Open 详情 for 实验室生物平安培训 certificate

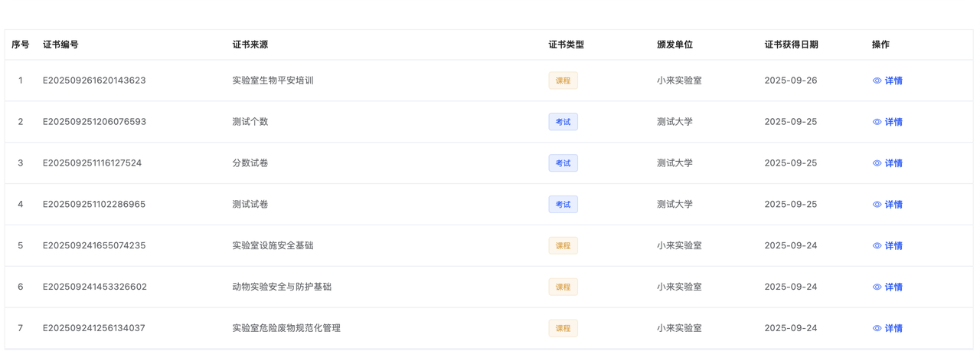[x=893, y=80]
